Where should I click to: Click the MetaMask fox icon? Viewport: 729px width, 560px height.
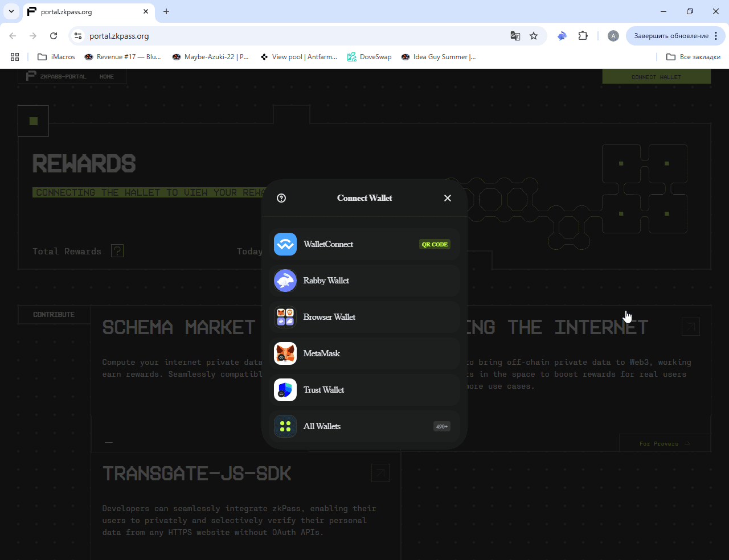[x=285, y=353]
